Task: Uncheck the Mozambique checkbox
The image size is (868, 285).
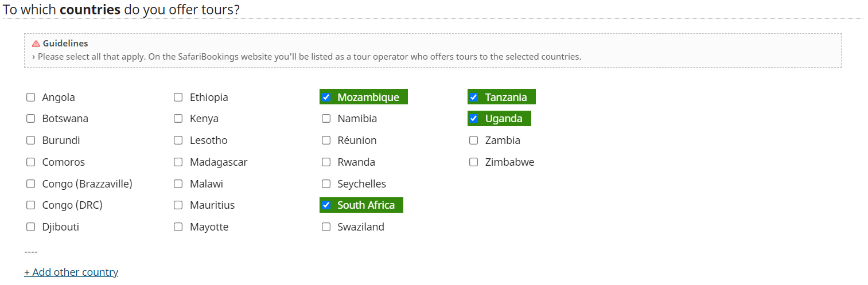Action: 326,97
